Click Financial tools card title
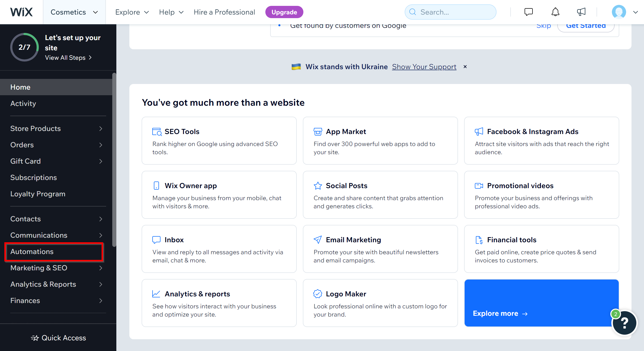This screenshot has width=644, height=351. (512, 240)
